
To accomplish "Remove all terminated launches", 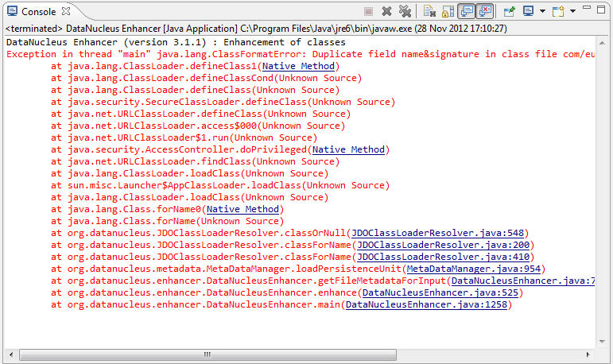I will click(405, 11).
